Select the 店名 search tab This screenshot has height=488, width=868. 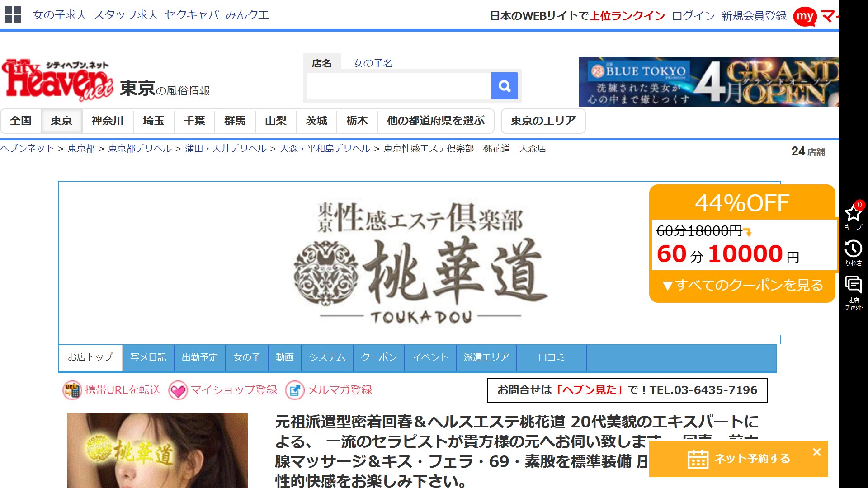pos(321,63)
